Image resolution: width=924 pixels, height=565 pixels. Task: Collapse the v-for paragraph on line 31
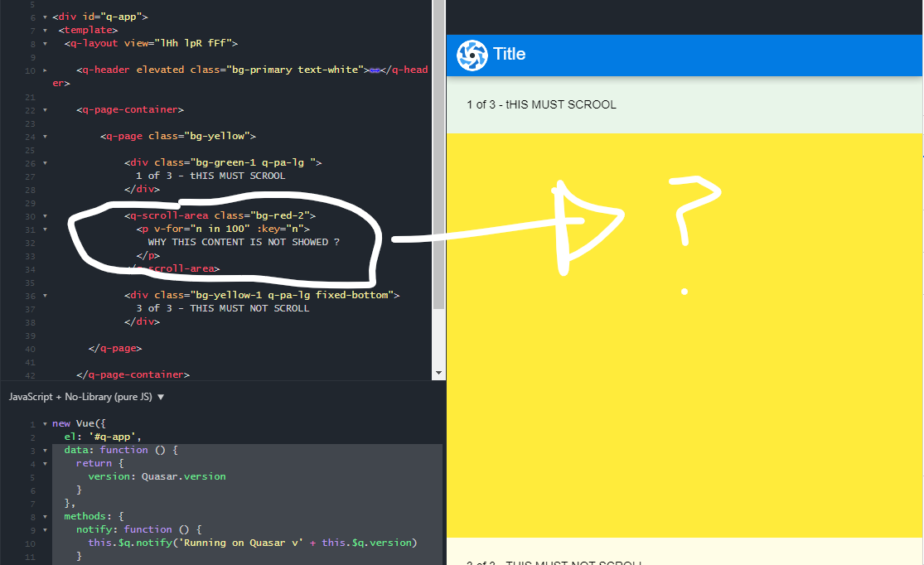pyautogui.click(x=44, y=228)
